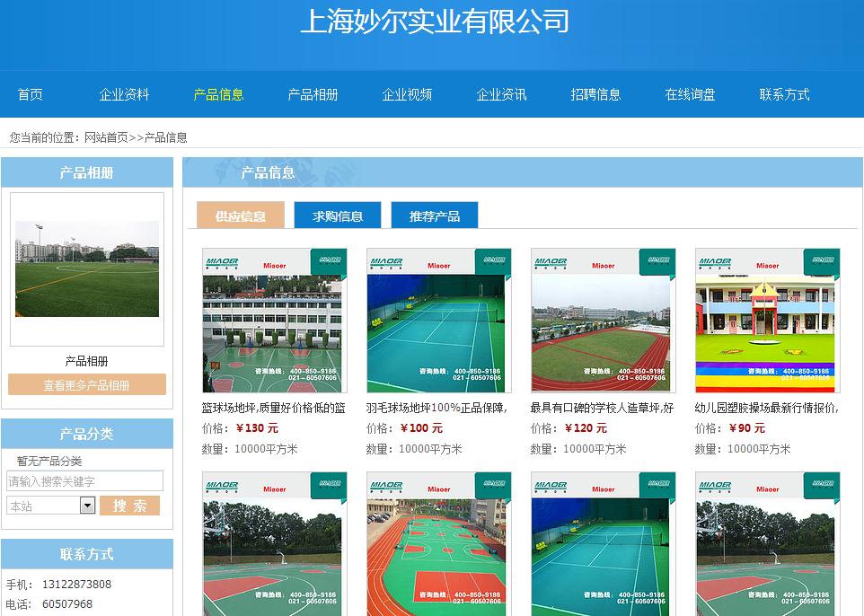Open the football field album thumbnail
The width and height of the screenshot is (864, 616).
click(87, 268)
